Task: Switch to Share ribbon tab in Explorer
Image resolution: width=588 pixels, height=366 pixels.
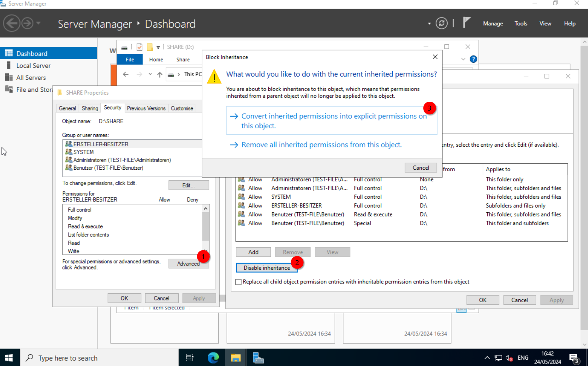Action: tap(183, 60)
